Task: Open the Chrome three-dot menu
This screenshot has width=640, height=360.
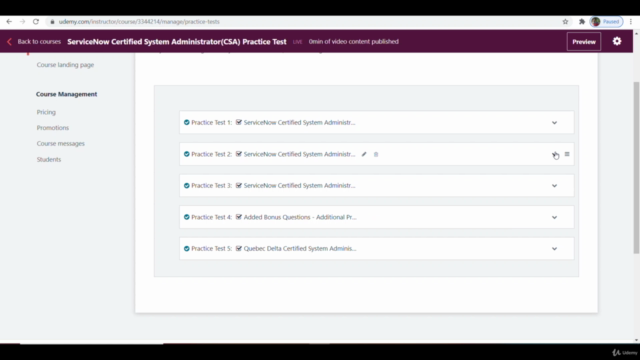Action: tap(631, 22)
